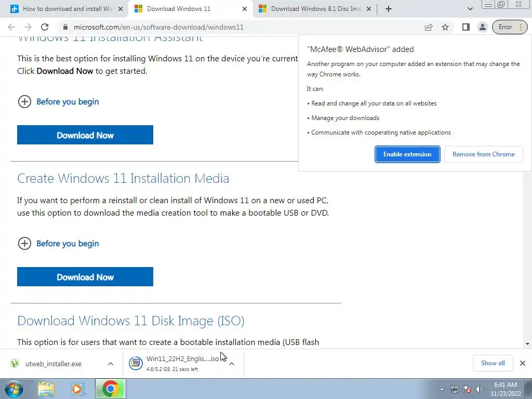Switch to Download Windows 8.1 Disc Image tab
The height and width of the screenshot is (399, 532).
coord(315,9)
